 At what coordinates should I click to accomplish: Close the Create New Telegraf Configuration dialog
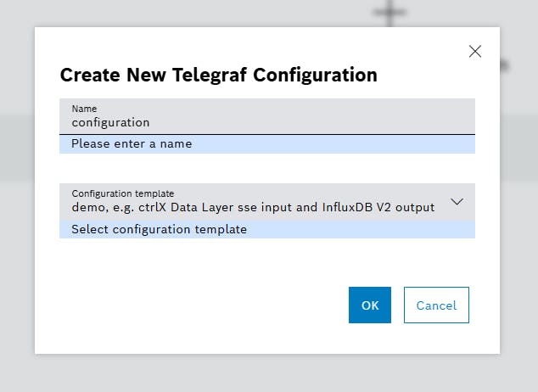coord(475,52)
